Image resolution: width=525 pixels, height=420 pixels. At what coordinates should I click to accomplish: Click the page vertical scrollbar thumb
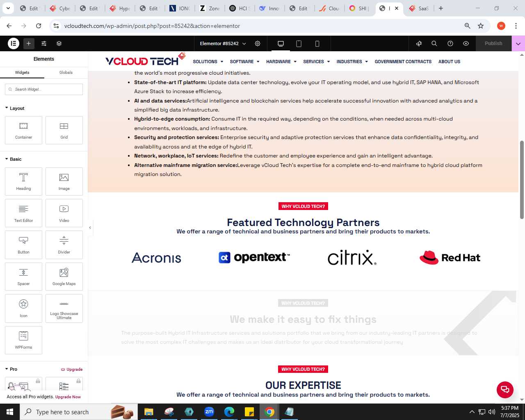point(522,180)
